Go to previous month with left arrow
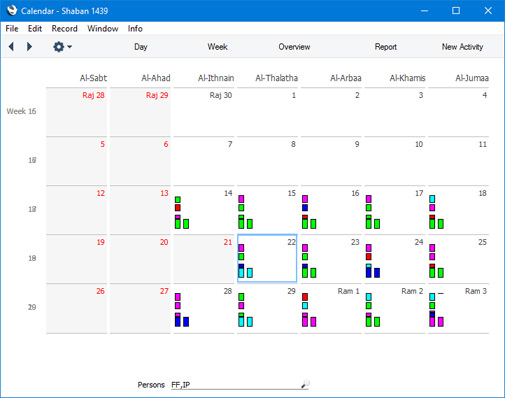Screen dimensions: 505x398 [x=11, y=47]
